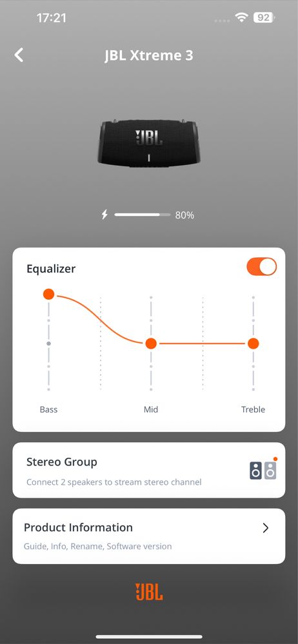
Task: Set Mid level to the top dot
Action: click(x=151, y=297)
